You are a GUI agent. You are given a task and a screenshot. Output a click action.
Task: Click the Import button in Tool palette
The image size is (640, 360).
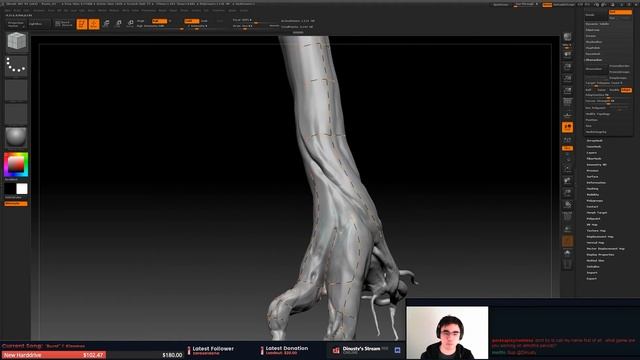pos(592,273)
